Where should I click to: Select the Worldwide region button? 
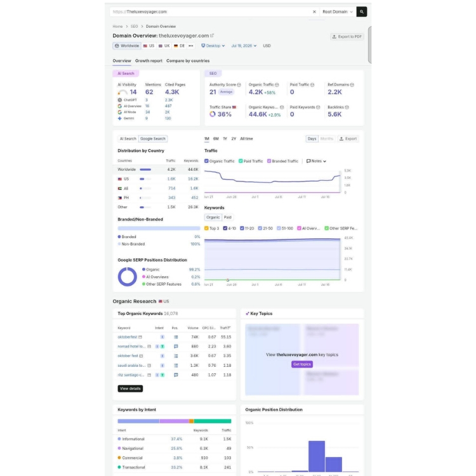click(126, 46)
